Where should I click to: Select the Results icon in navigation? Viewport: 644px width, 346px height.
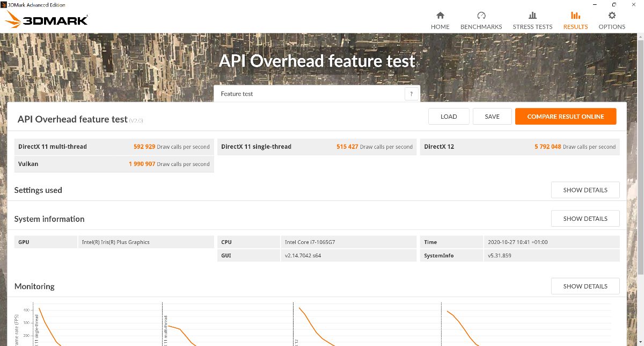tap(575, 16)
